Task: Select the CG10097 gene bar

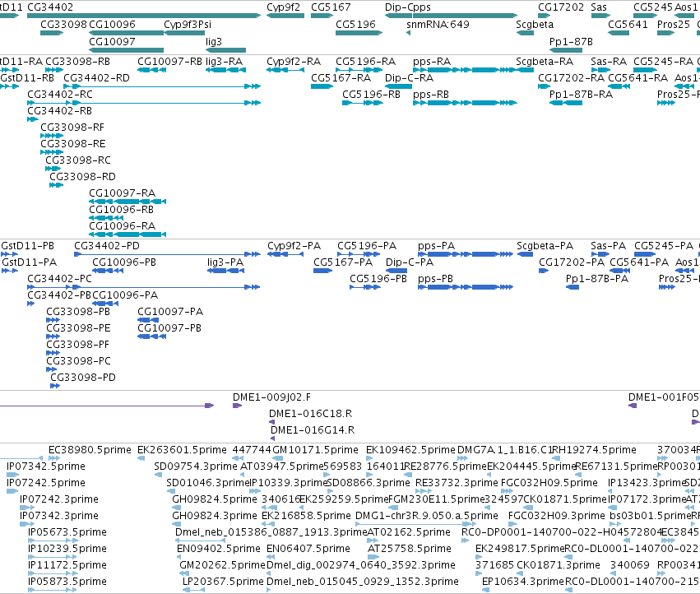Action: [x=127, y=50]
